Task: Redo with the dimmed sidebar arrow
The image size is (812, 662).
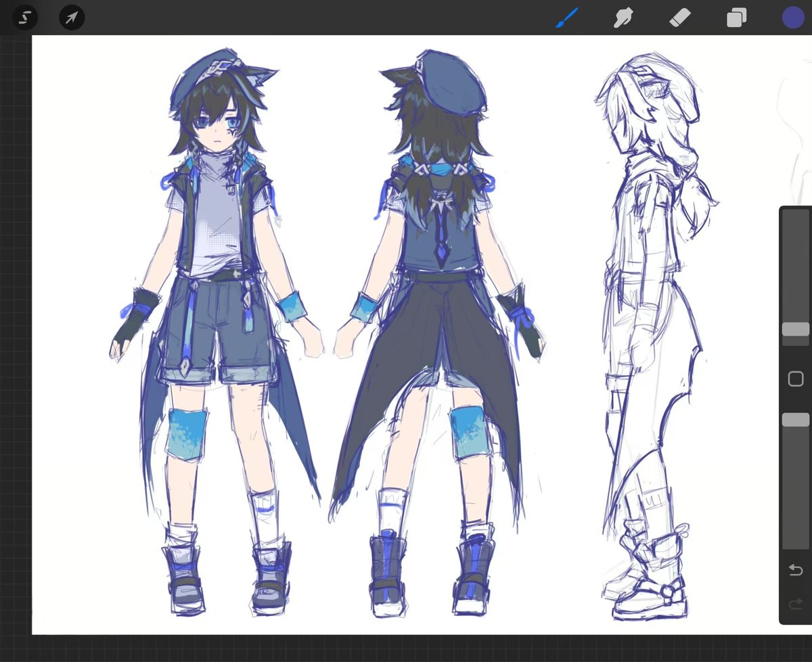Action: (x=796, y=604)
